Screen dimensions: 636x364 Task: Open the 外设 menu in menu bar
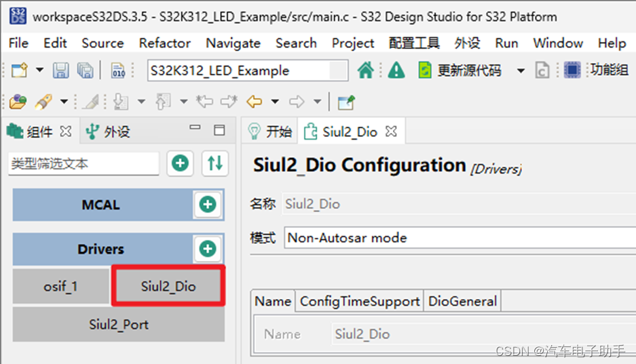coord(467,43)
